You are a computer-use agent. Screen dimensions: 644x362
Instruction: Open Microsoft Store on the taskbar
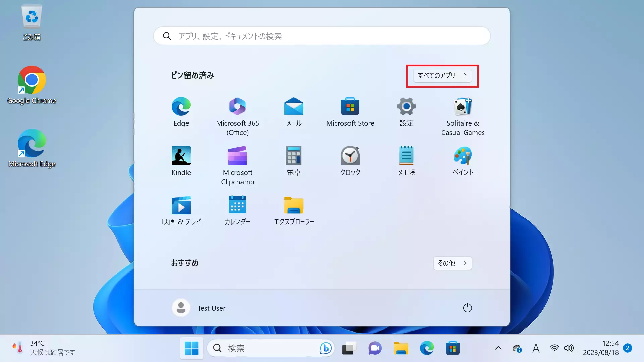(452, 348)
